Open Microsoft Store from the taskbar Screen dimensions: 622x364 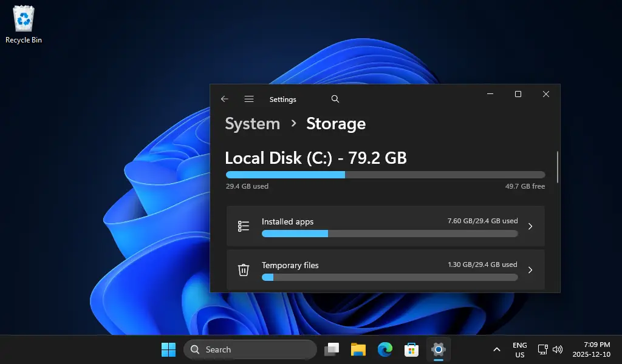pos(411,349)
